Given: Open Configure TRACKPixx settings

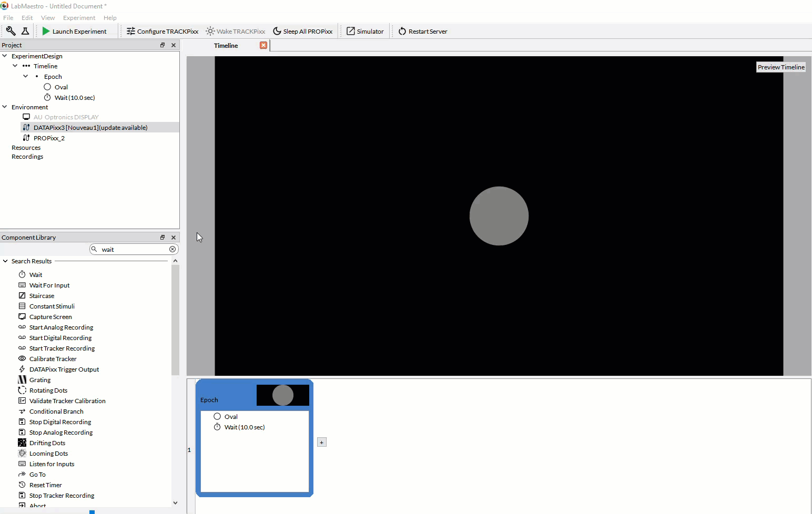Looking at the screenshot, I should click(163, 31).
